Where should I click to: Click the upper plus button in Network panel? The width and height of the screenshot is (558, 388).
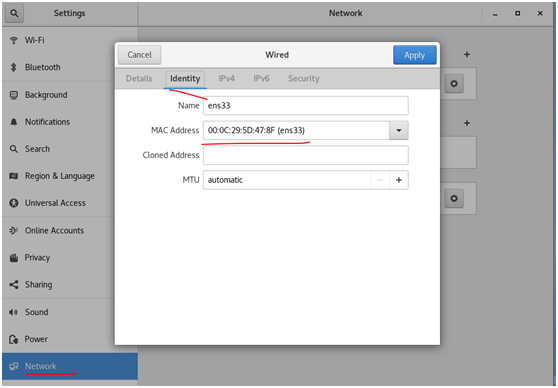coord(467,54)
